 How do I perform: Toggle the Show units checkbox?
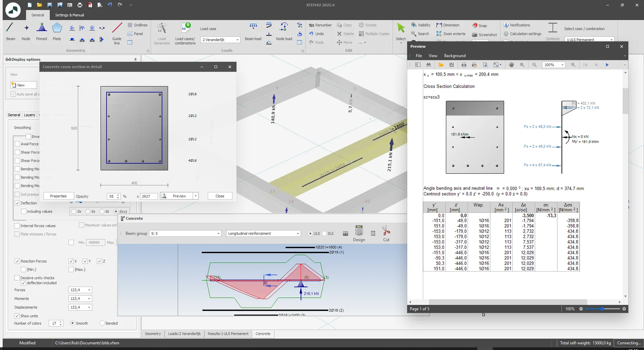[17, 316]
